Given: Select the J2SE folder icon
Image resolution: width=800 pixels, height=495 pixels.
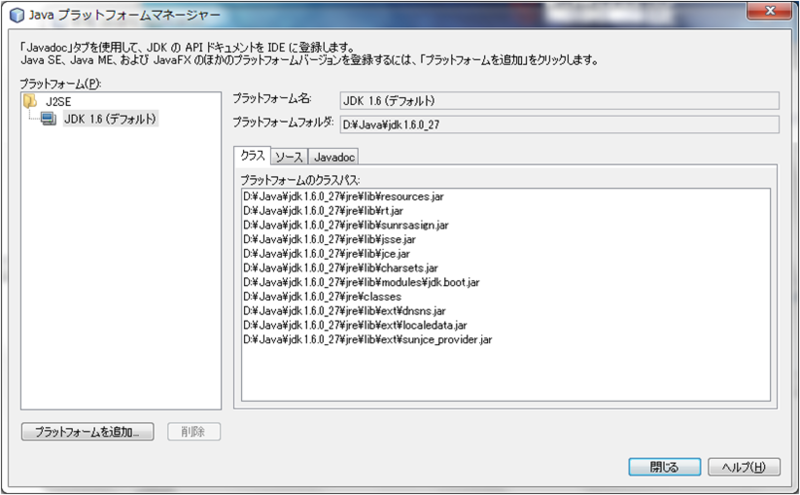Looking at the screenshot, I should click(x=31, y=101).
